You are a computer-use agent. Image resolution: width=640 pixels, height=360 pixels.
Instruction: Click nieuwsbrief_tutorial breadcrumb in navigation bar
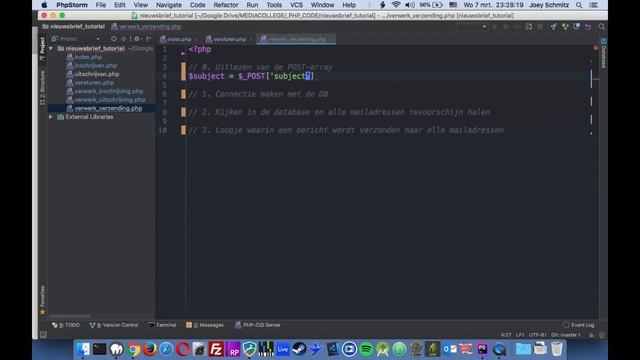point(73,27)
